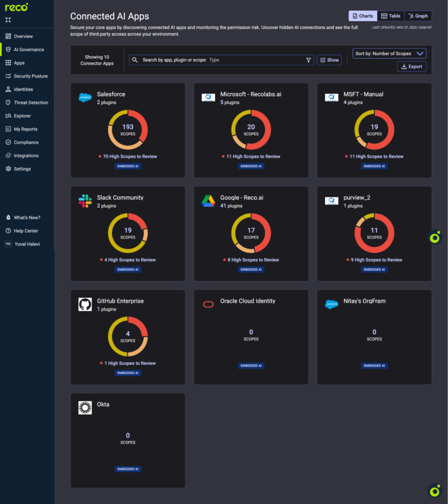Switch to Table view

pos(391,16)
